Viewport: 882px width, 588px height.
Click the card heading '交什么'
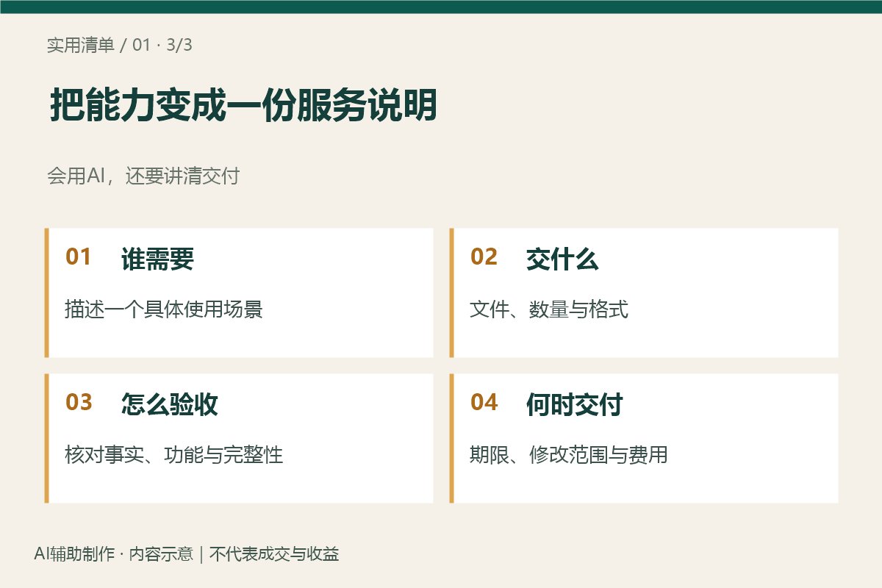click(x=562, y=259)
